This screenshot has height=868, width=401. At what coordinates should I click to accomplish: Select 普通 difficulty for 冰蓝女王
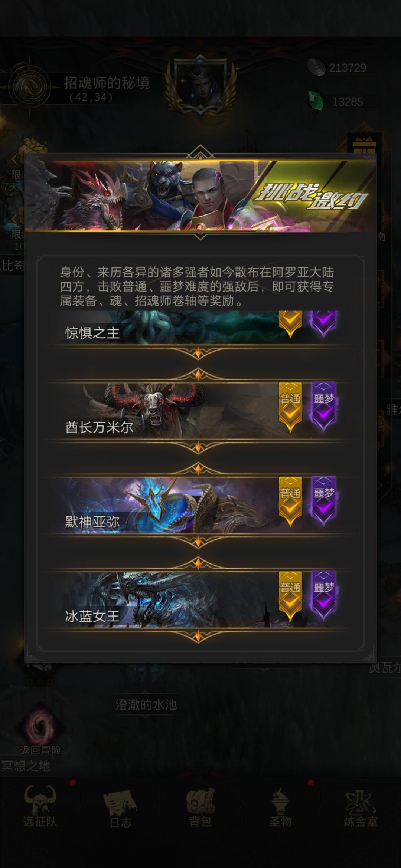(290, 596)
